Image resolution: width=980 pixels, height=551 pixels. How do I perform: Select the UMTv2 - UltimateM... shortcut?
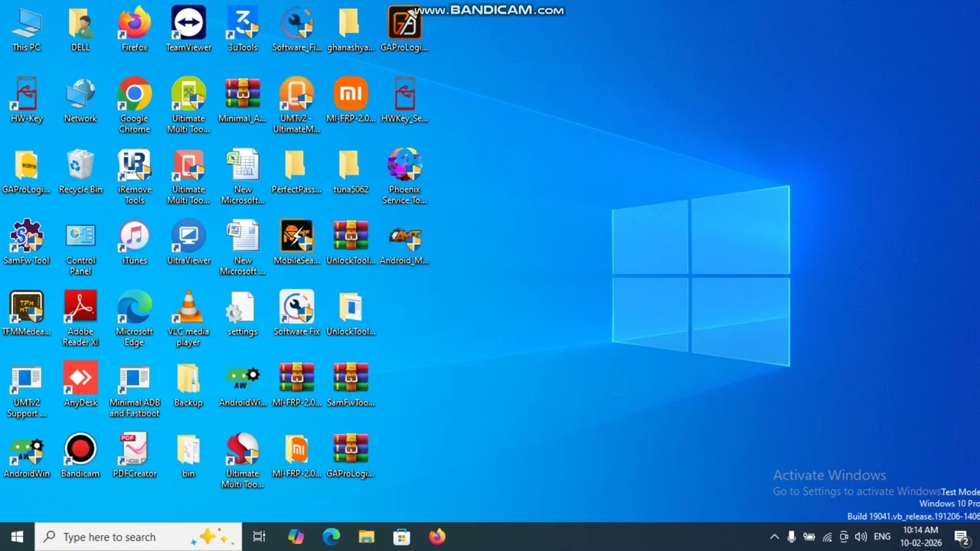tap(296, 106)
